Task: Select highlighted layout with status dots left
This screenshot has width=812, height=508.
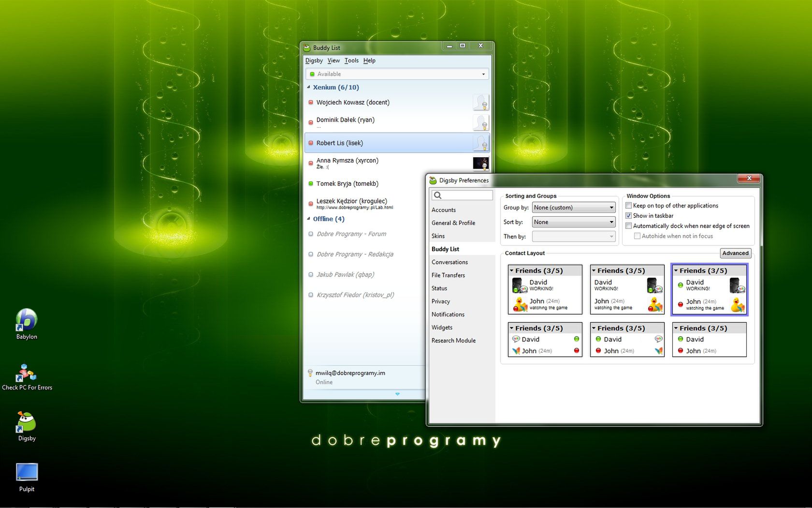Action: (710, 289)
